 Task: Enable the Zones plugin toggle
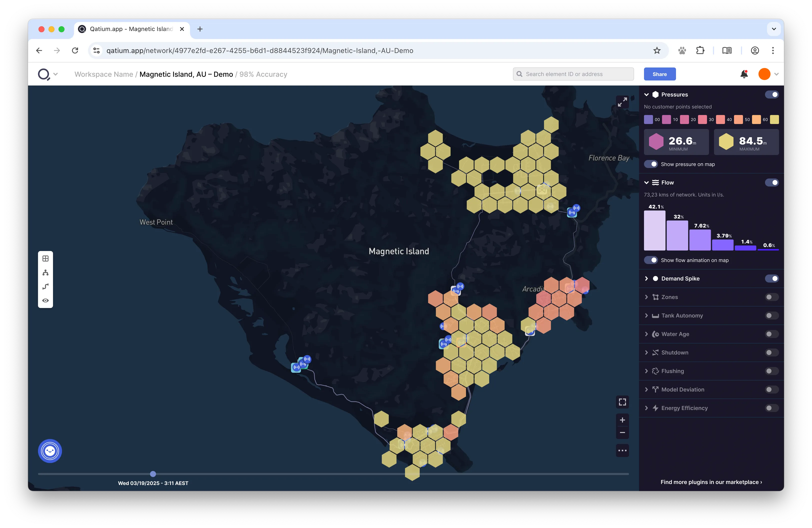pos(771,297)
